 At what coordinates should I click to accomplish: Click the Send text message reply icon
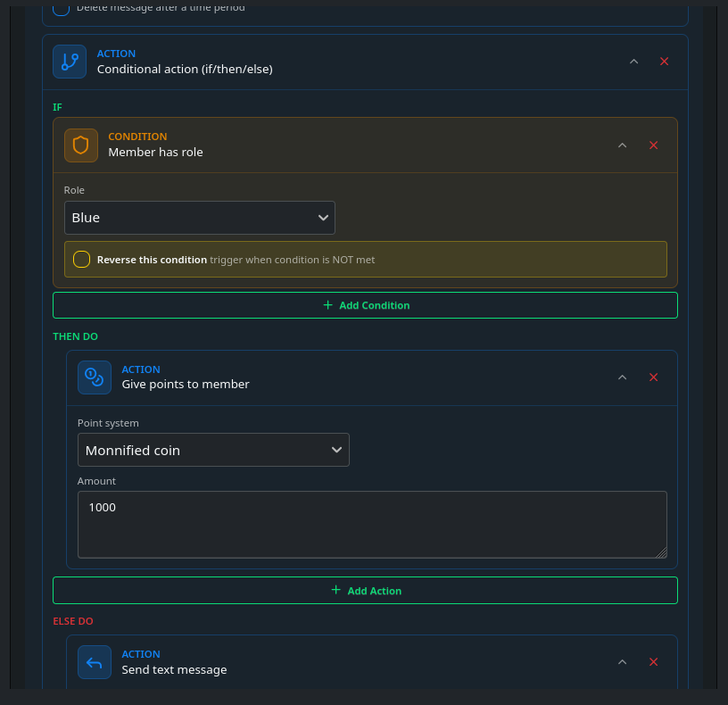click(95, 662)
